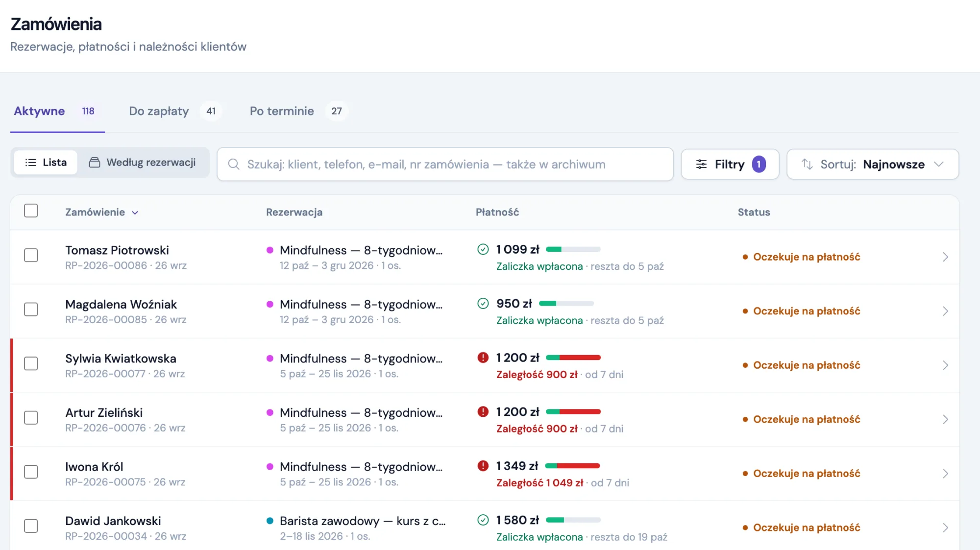
Task: Focus the order search input field
Action: coord(445,164)
